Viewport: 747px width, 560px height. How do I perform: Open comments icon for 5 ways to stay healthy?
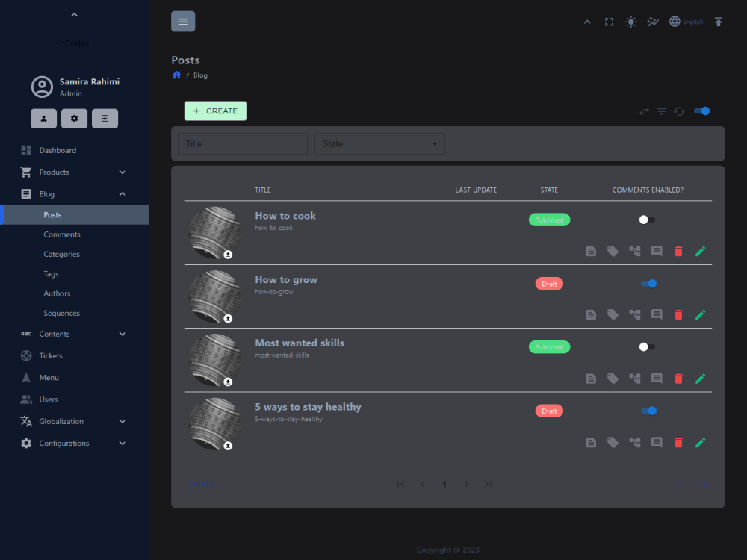pos(657,442)
